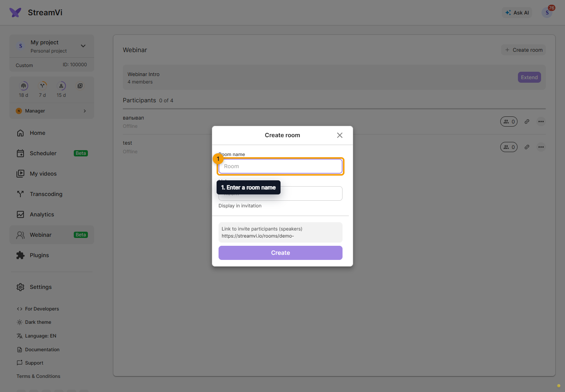Close the Create room dialog
The image size is (565, 392).
pyautogui.click(x=340, y=135)
